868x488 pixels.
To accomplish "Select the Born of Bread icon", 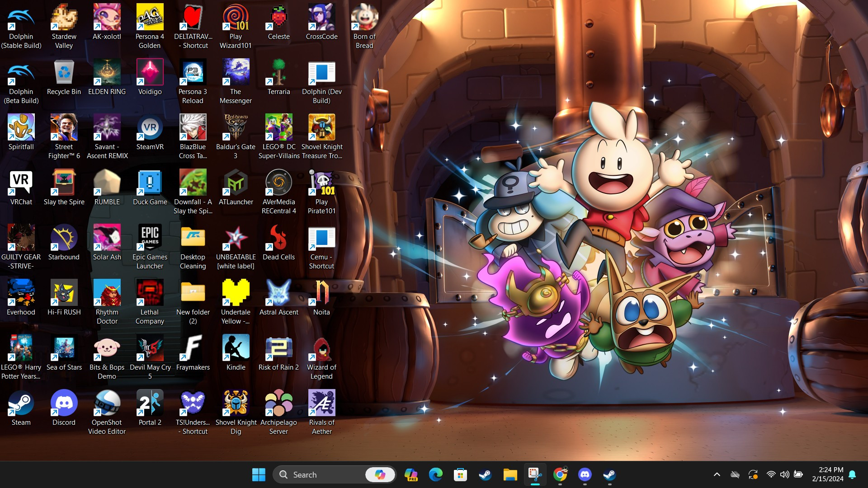I will click(364, 26).
